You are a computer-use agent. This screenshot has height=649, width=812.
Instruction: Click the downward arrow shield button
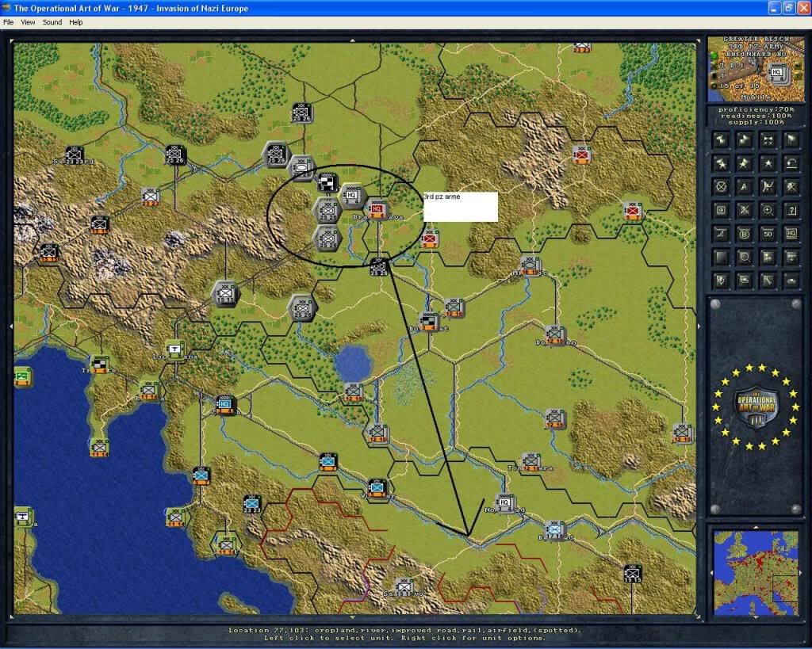point(721,281)
